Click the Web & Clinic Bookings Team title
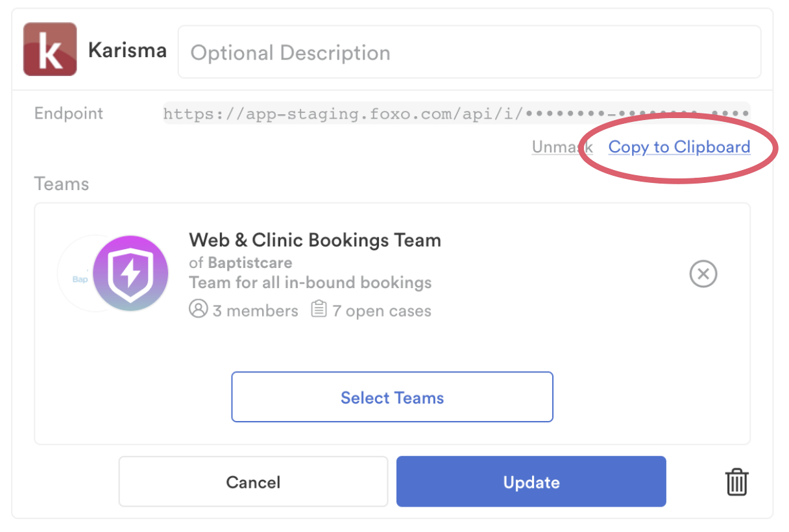 coord(315,240)
